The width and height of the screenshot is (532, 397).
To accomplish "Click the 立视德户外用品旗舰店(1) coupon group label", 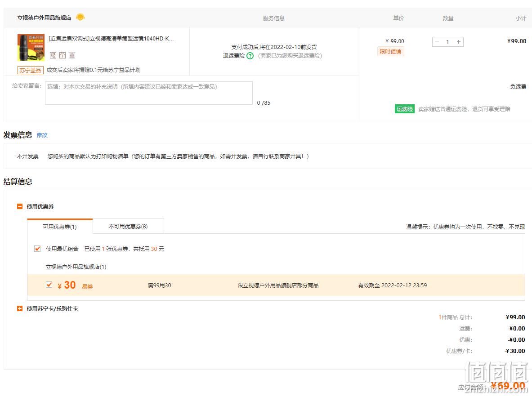I will tap(76, 267).
